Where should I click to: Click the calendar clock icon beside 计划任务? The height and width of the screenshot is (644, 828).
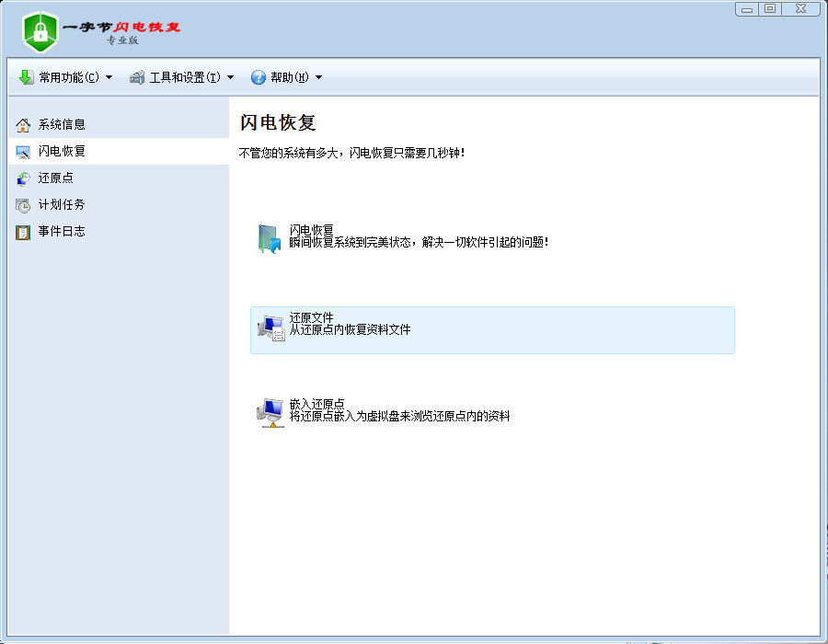(x=23, y=205)
